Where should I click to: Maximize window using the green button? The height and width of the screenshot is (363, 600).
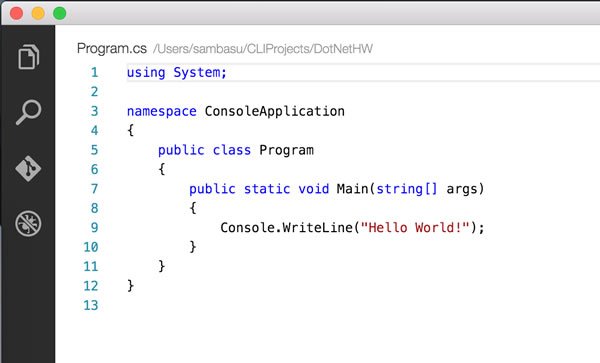(x=59, y=13)
